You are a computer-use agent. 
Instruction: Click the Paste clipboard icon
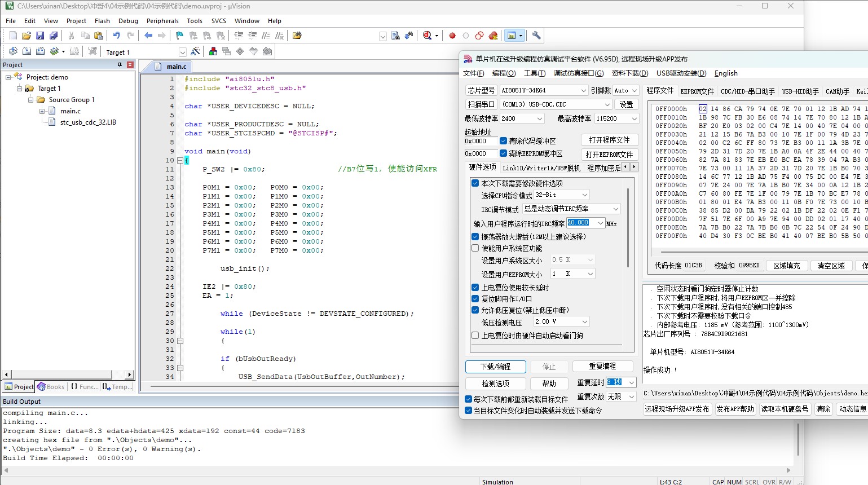coord(98,36)
